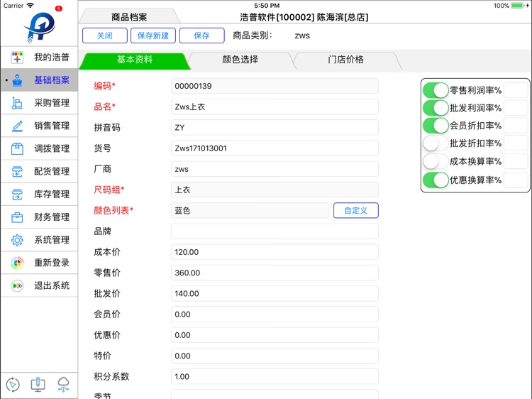Viewport: 532px width, 399px height.
Task: Open the 颜色列表 selector showing 蓝色
Action: [x=250, y=211]
